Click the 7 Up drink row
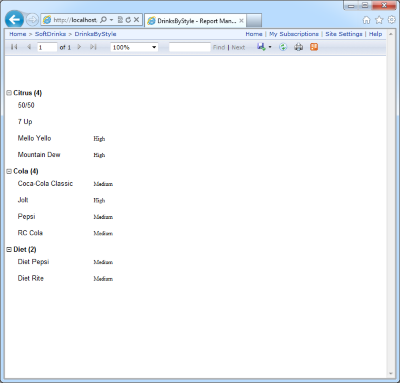Image resolution: width=400 pixels, height=383 pixels. coord(25,122)
